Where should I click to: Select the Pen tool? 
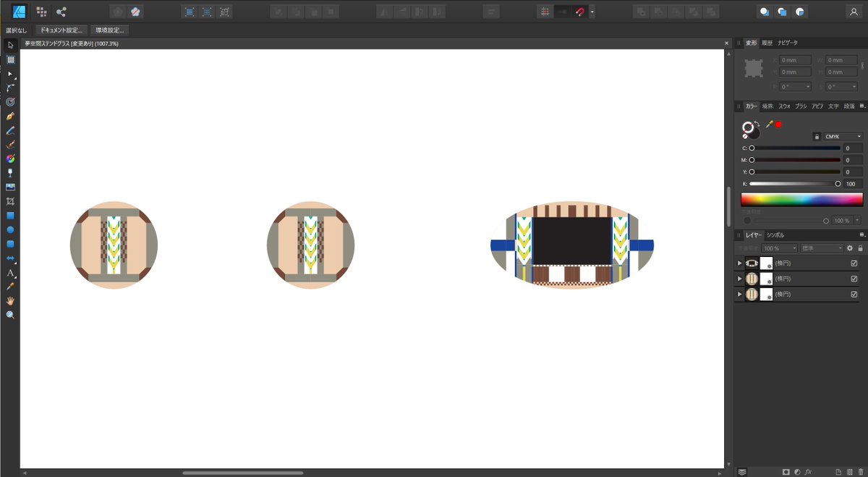[10, 116]
